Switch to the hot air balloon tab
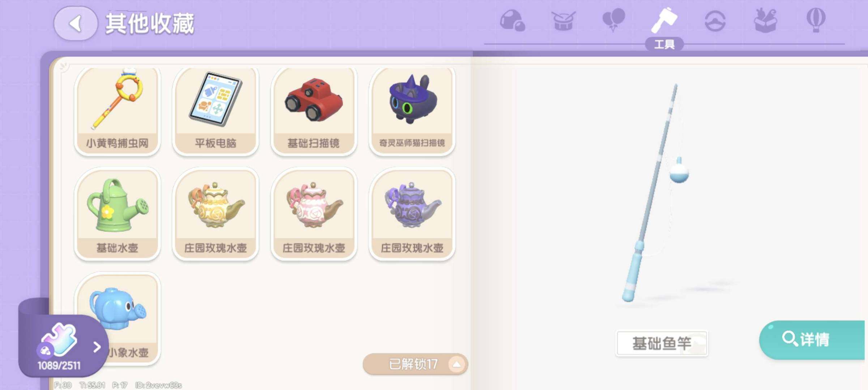The height and width of the screenshot is (390, 868). pyautogui.click(x=816, y=20)
